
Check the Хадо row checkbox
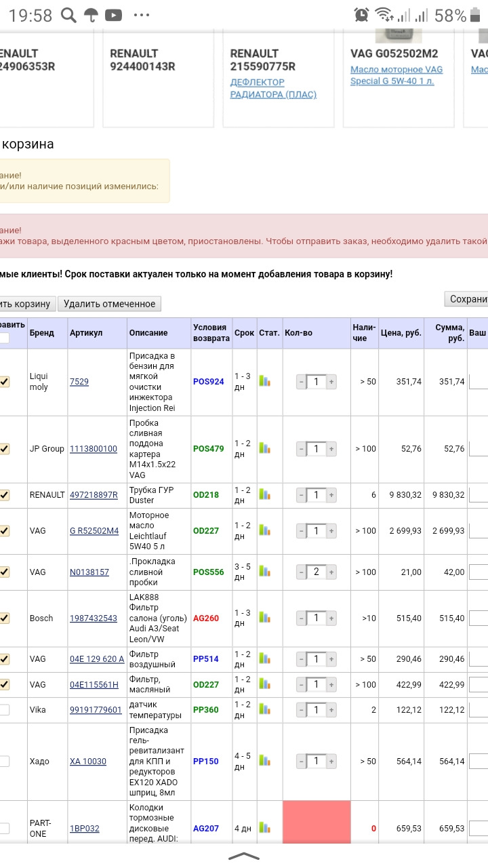[x=4, y=761]
